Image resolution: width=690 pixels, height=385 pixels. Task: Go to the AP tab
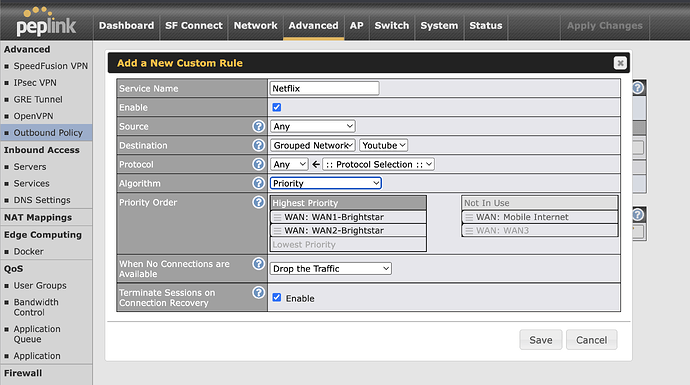point(356,26)
